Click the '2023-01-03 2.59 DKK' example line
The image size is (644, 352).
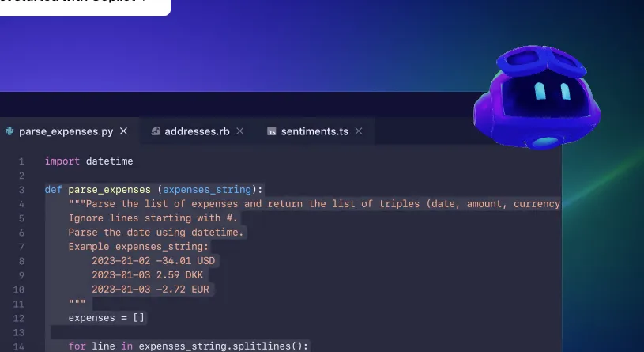148,275
